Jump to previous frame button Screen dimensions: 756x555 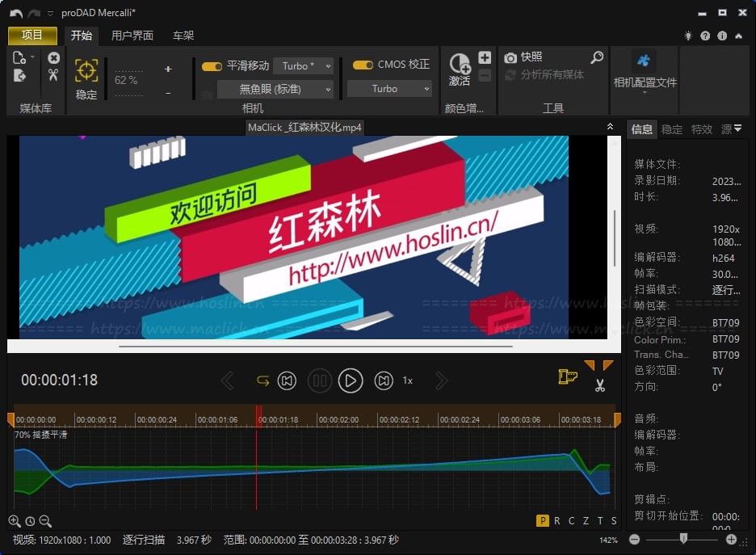(x=287, y=381)
